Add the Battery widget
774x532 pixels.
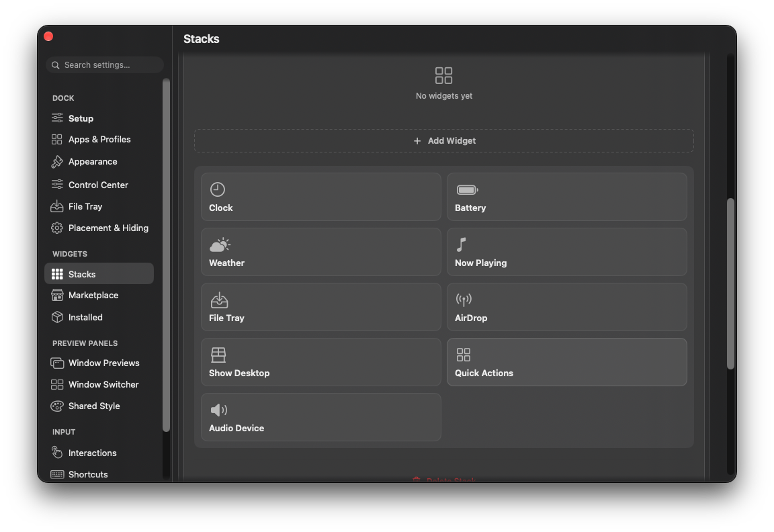point(566,197)
